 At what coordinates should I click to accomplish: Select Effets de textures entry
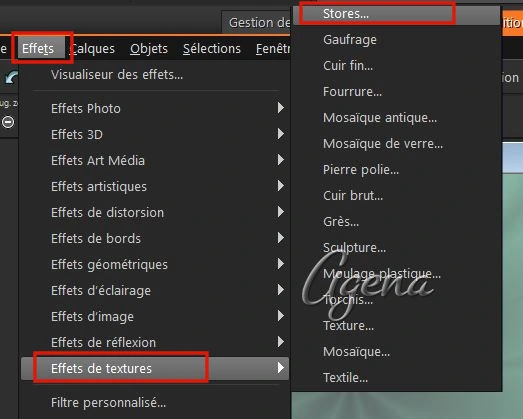155,368
